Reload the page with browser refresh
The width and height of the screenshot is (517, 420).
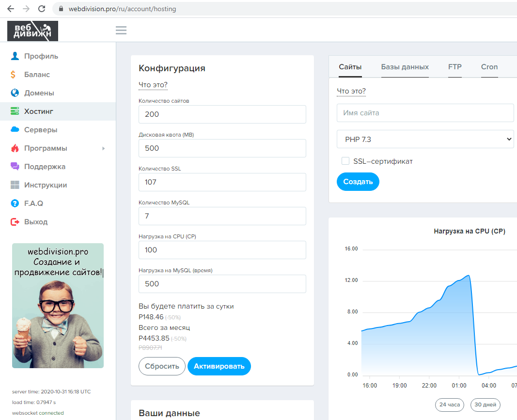pos(42,9)
